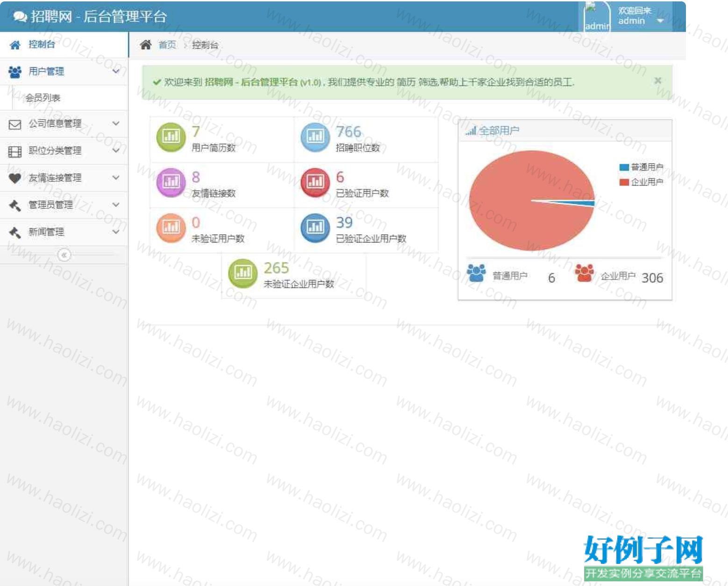Click the 控制台 breadcrumb text
Image resolution: width=728 pixels, height=586 pixels.
[x=205, y=45]
